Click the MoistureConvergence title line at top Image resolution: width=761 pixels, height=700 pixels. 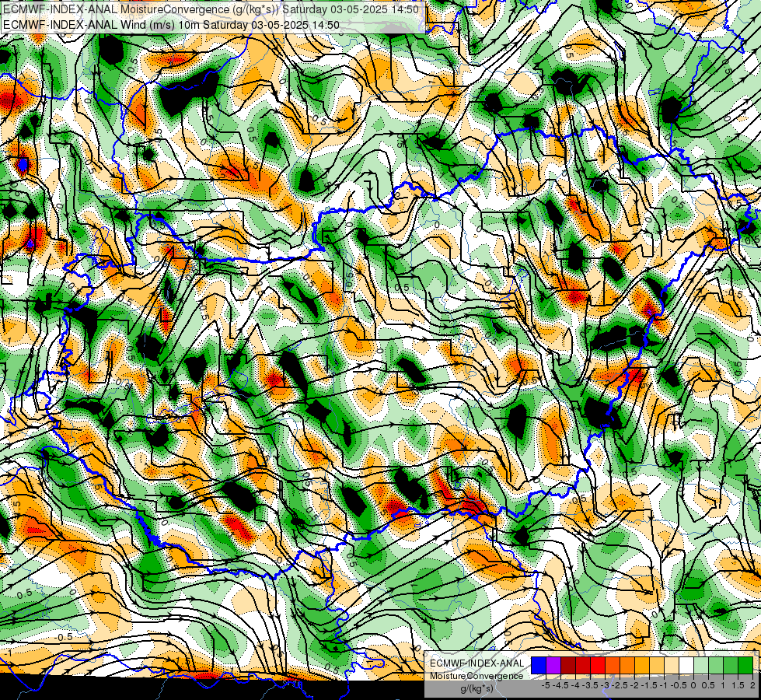tap(211, 9)
